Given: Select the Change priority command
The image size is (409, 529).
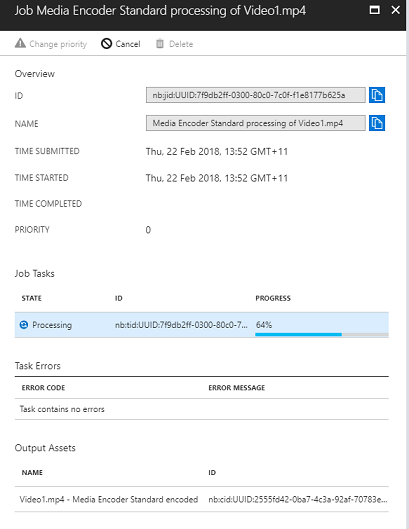Looking at the screenshot, I should (x=51, y=44).
